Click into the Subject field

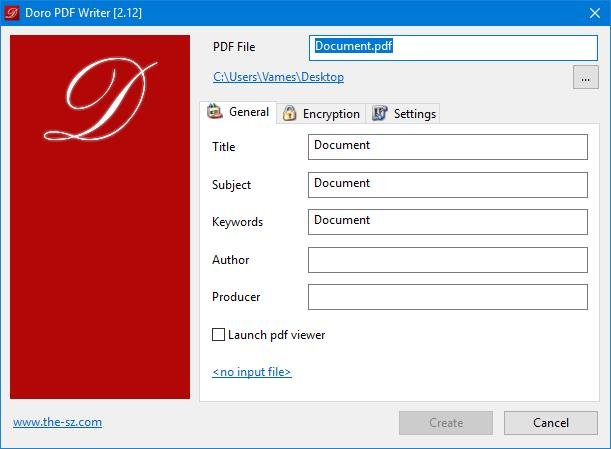(448, 185)
